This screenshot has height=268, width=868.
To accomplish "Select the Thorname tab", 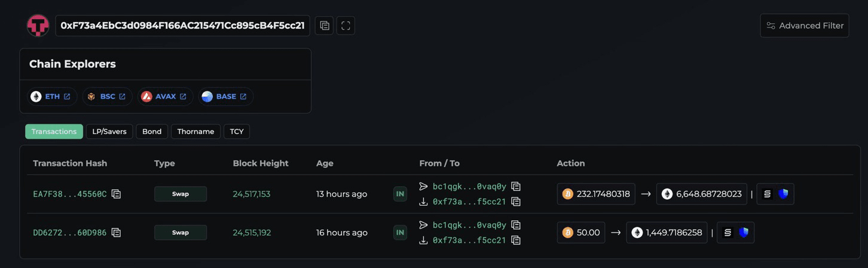I will 195,132.
